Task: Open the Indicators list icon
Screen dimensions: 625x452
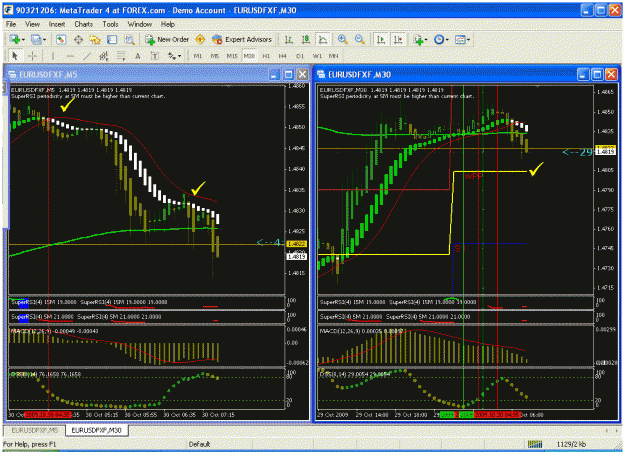Action: click(418, 39)
